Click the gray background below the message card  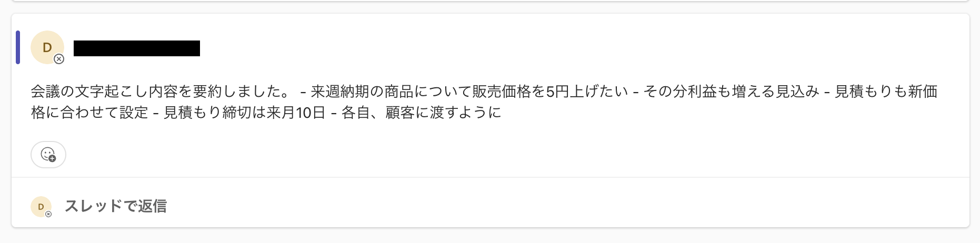tap(491, 236)
